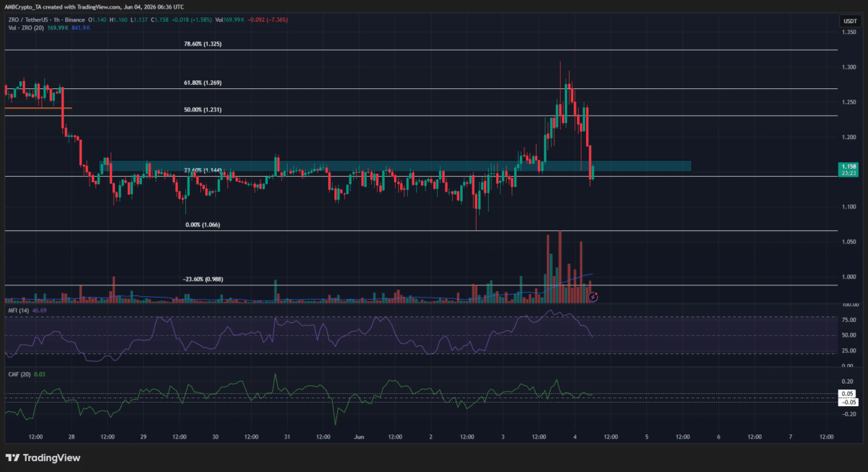The height and width of the screenshot is (472, 868).
Task: Click date 31 on the time axis
Action: coord(286,437)
